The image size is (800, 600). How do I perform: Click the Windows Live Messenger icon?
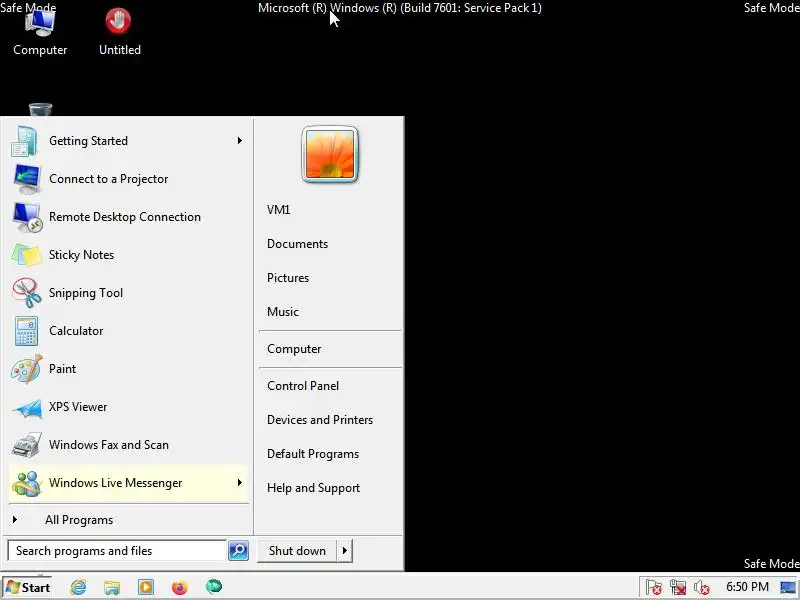pos(27,483)
